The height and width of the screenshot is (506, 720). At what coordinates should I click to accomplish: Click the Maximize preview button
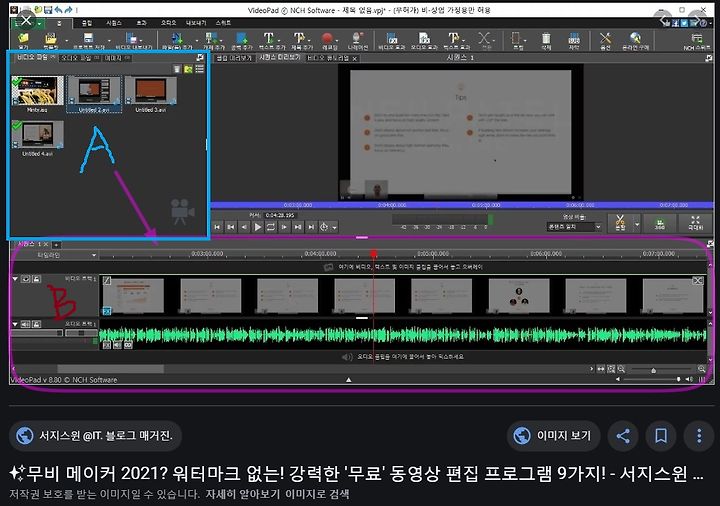pyautogui.click(x=695, y=223)
